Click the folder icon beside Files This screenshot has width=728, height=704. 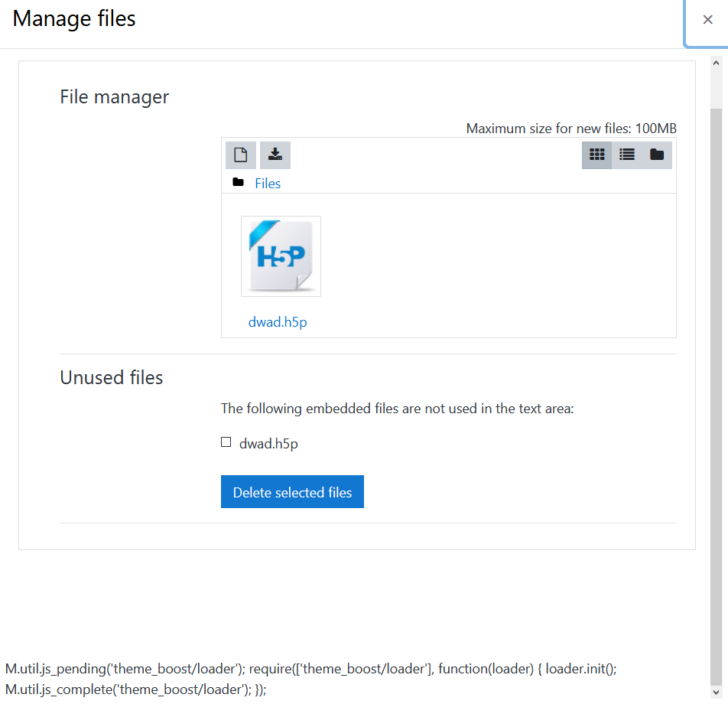(238, 182)
